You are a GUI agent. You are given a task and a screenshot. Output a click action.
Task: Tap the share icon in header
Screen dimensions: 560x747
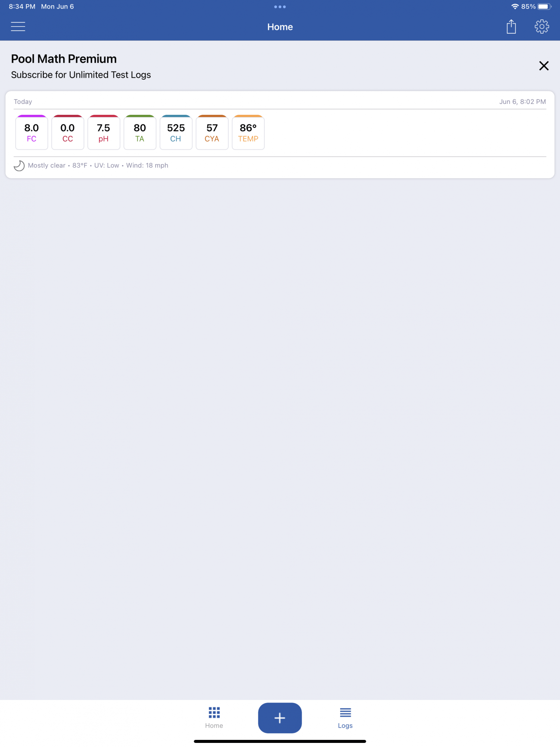click(x=511, y=27)
